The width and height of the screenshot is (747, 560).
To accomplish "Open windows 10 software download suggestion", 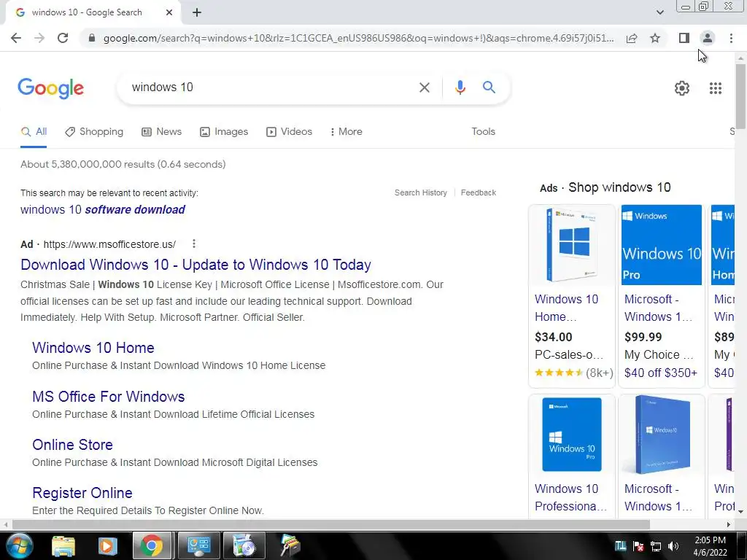I will [x=103, y=209].
